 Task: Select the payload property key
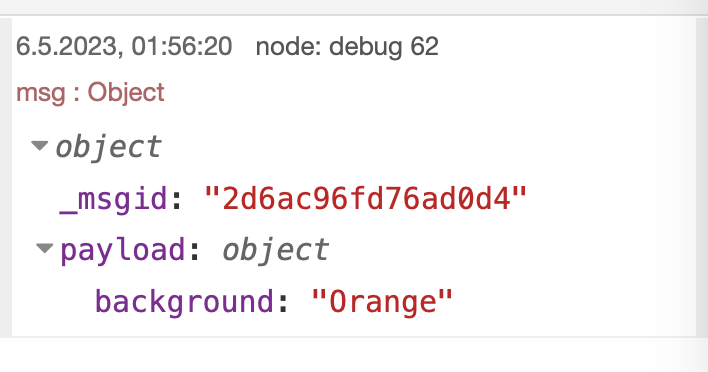click(122, 250)
